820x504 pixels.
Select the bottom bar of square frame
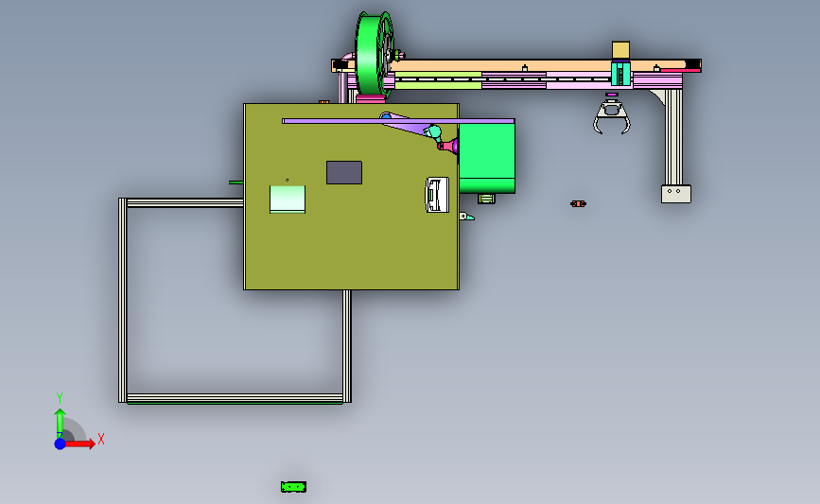[x=235, y=399]
